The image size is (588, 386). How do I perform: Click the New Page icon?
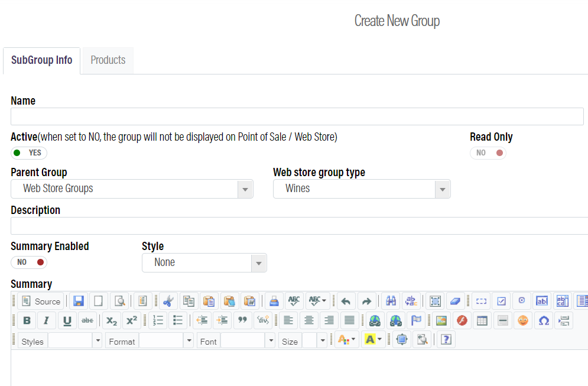point(98,301)
